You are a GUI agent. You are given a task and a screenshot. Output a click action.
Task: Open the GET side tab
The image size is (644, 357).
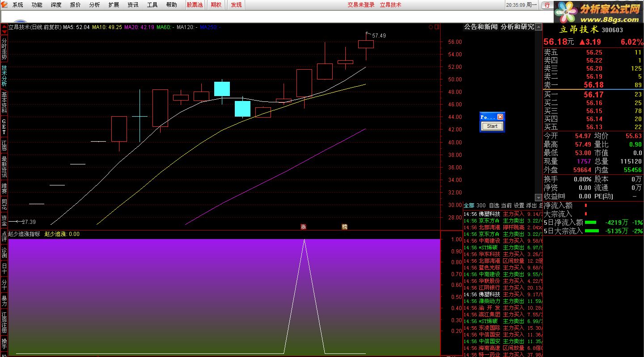(4, 127)
